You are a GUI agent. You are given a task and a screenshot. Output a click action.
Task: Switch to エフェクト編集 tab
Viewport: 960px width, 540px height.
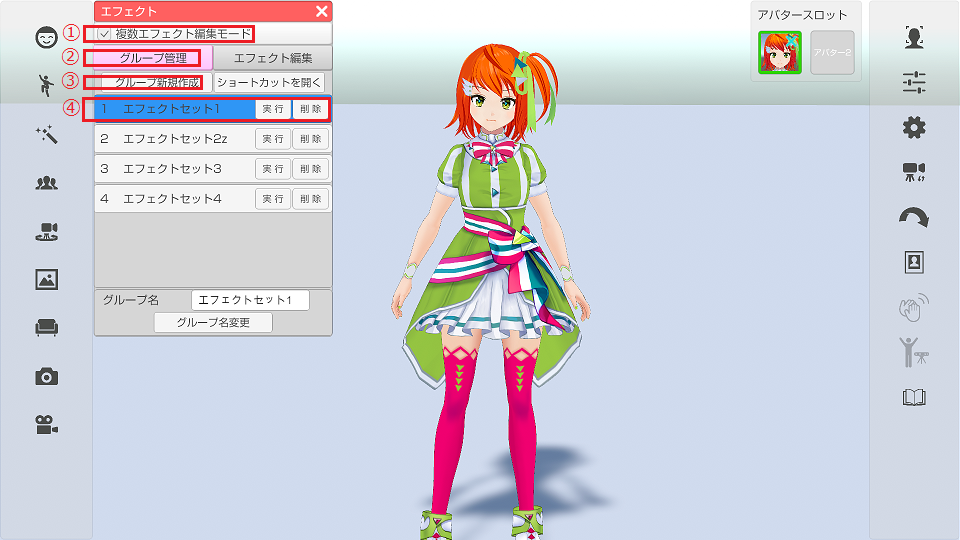(273, 58)
